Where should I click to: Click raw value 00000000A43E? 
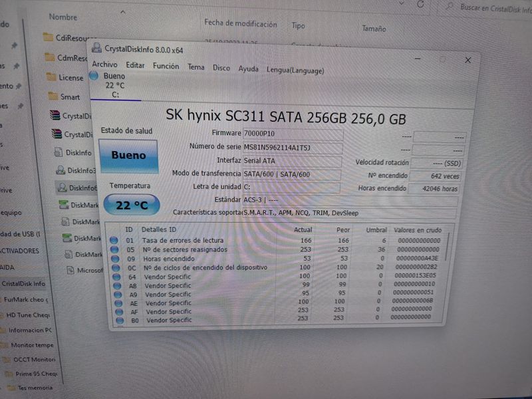coord(417,258)
